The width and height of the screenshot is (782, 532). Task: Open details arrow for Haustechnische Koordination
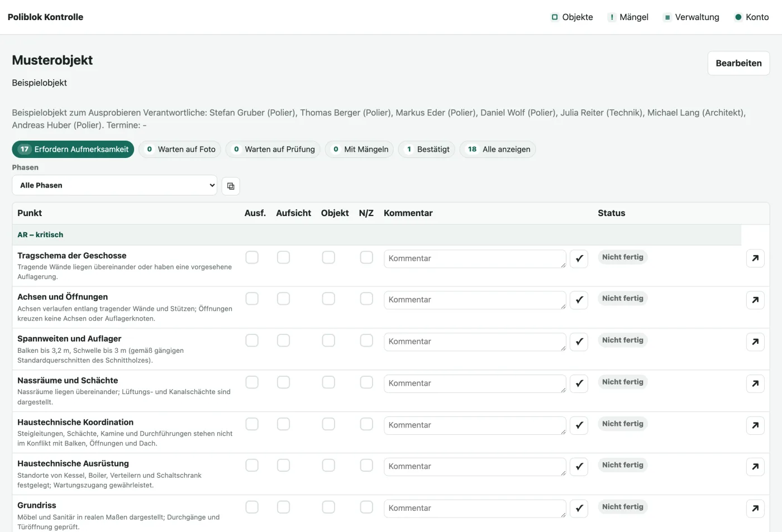click(x=755, y=425)
